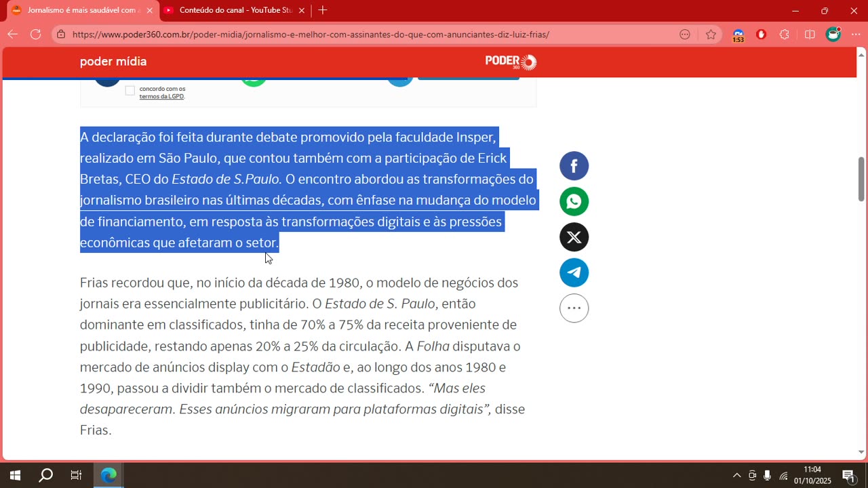Go back to previous page
Screen dimensions: 868x488
(x=13, y=35)
